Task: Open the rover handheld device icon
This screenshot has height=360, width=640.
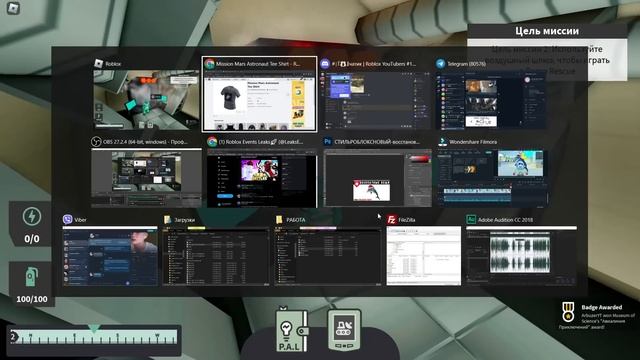Action: [344, 330]
